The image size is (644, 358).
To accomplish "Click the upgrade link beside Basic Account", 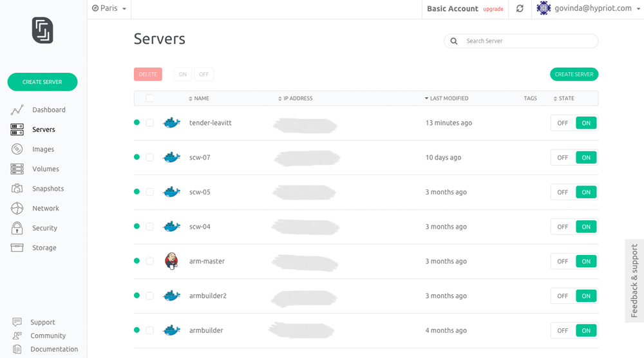I will pyautogui.click(x=493, y=10).
